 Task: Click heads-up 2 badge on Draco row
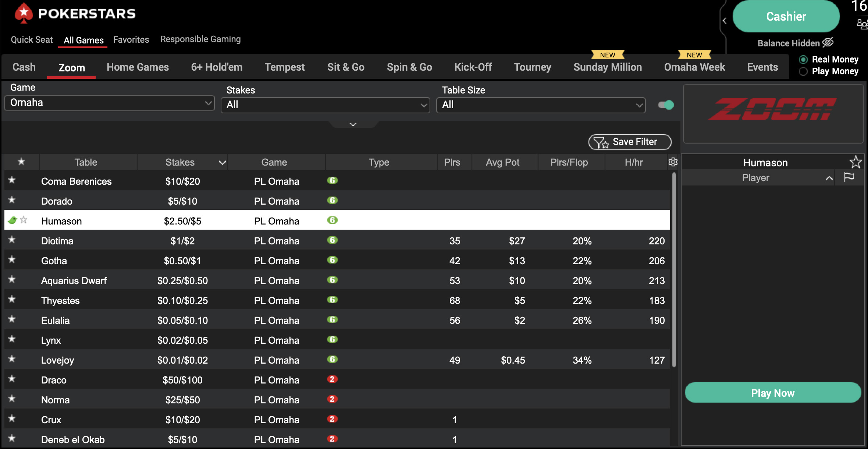coord(332,379)
